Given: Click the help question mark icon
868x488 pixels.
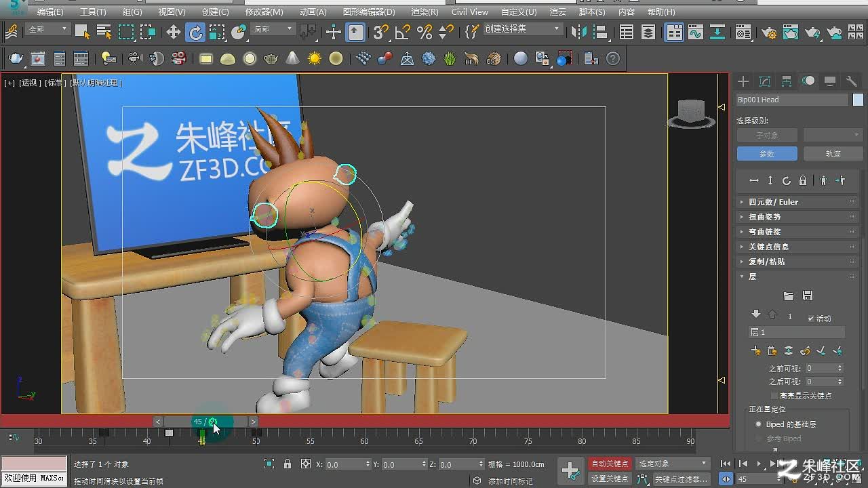Looking at the screenshot, I should coord(613,59).
